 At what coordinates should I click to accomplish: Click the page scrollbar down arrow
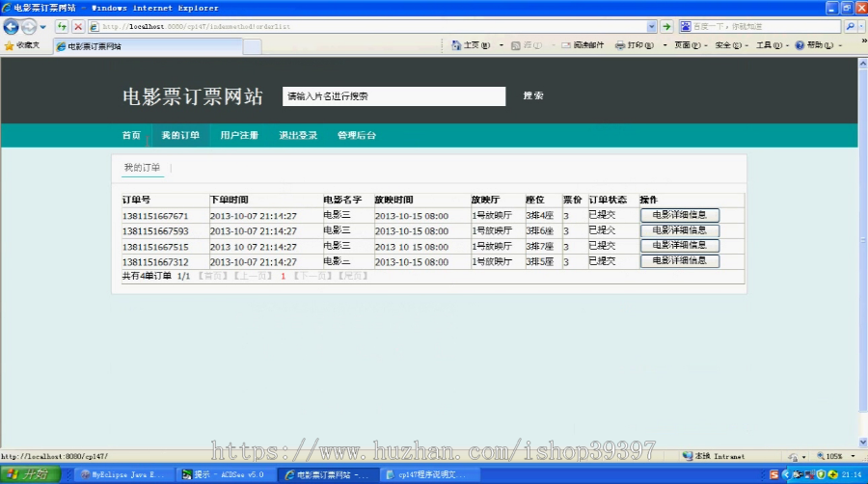click(863, 442)
